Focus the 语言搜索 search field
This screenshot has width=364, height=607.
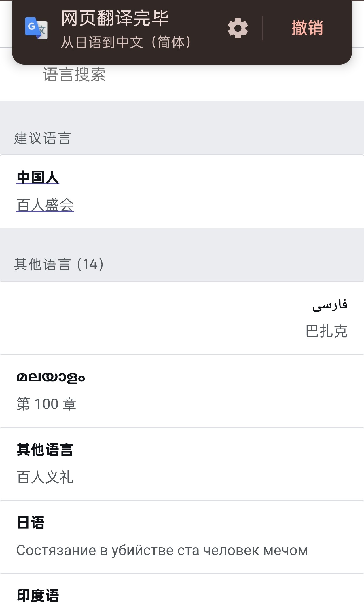pyautogui.click(x=182, y=75)
